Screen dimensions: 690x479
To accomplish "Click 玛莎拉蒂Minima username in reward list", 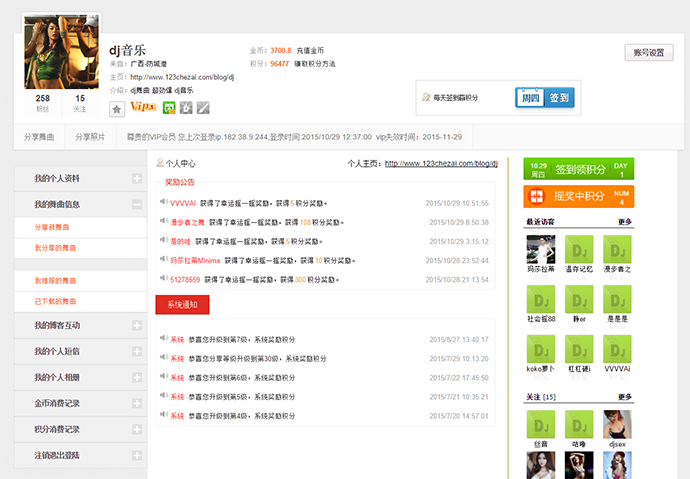I will pos(195,260).
